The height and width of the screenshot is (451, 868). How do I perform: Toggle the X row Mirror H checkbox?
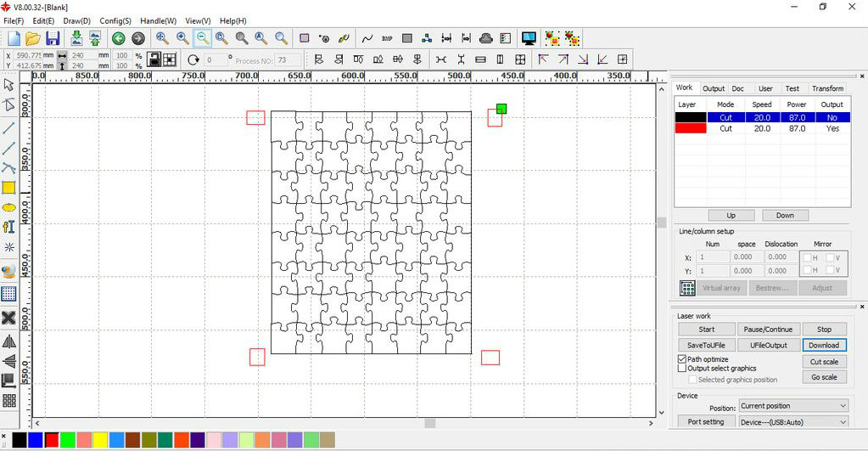(x=807, y=257)
